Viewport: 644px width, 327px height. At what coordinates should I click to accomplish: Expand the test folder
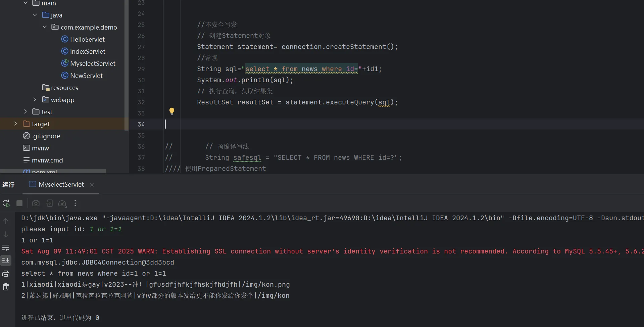pos(26,112)
